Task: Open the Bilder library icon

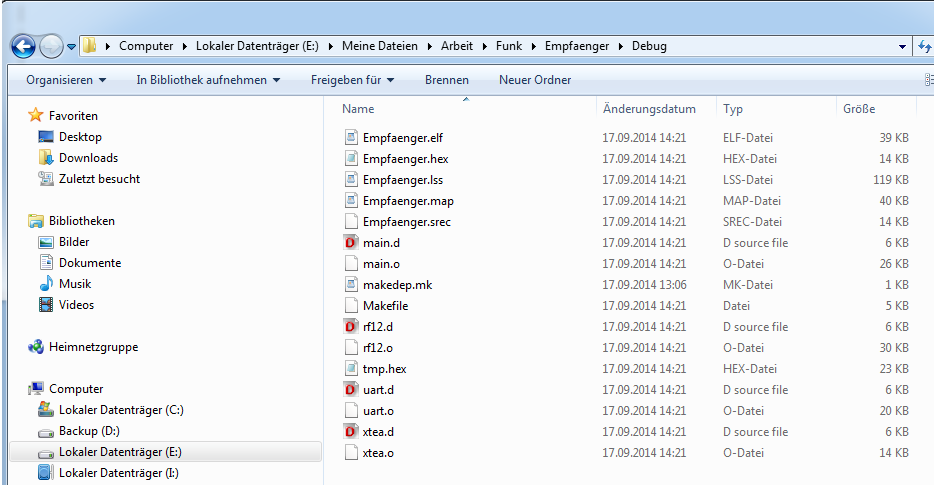Action: coord(46,242)
